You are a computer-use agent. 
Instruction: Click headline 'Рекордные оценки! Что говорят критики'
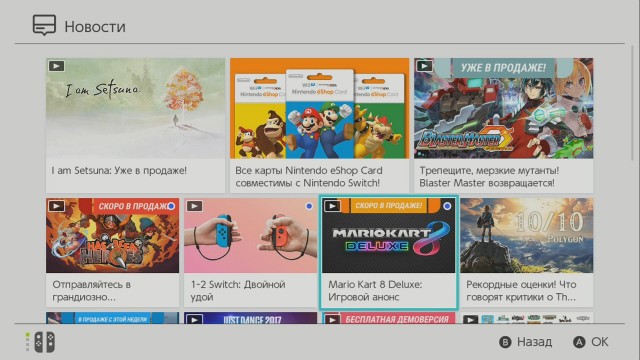pyautogui.click(x=521, y=290)
